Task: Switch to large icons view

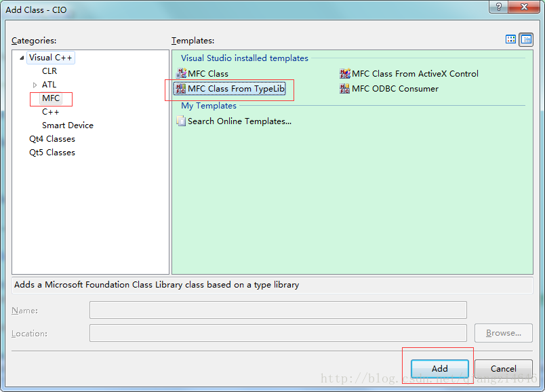Action: click(x=510, y=39)
